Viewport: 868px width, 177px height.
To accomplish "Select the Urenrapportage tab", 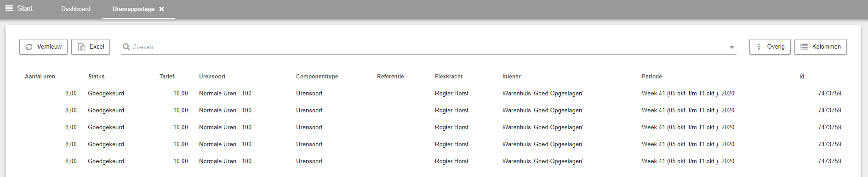I will (x=133, y=9).
